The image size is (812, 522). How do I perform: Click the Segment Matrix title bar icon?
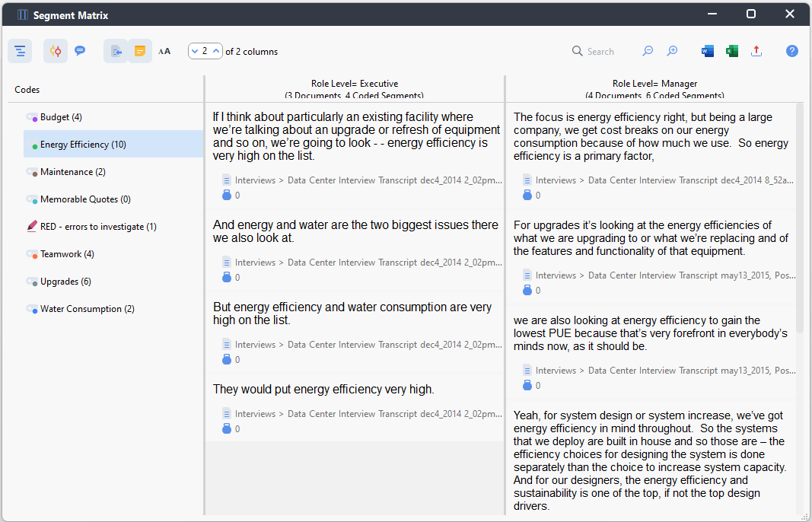coord(22,15)
